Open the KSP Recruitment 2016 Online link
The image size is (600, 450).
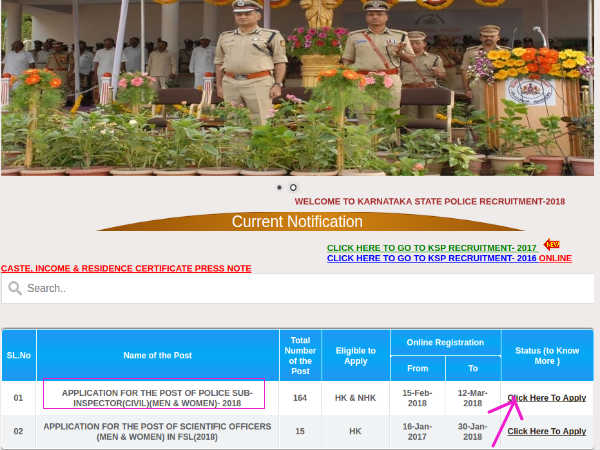(x=449, y=258)
